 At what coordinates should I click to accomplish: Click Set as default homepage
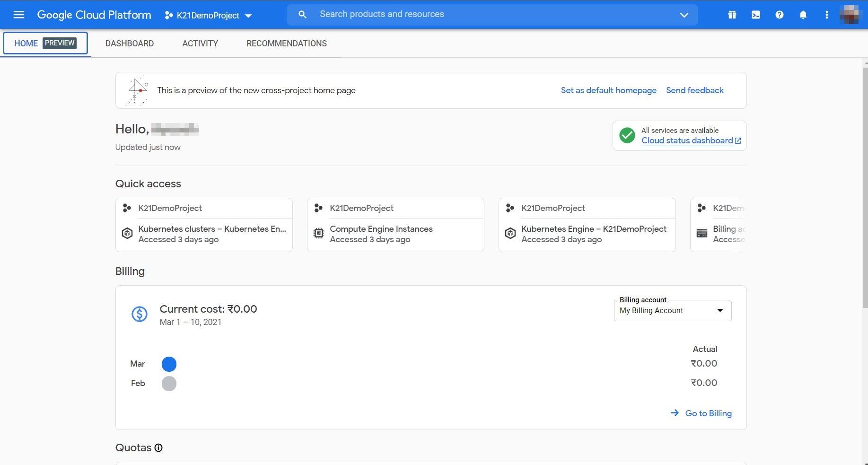608,90
